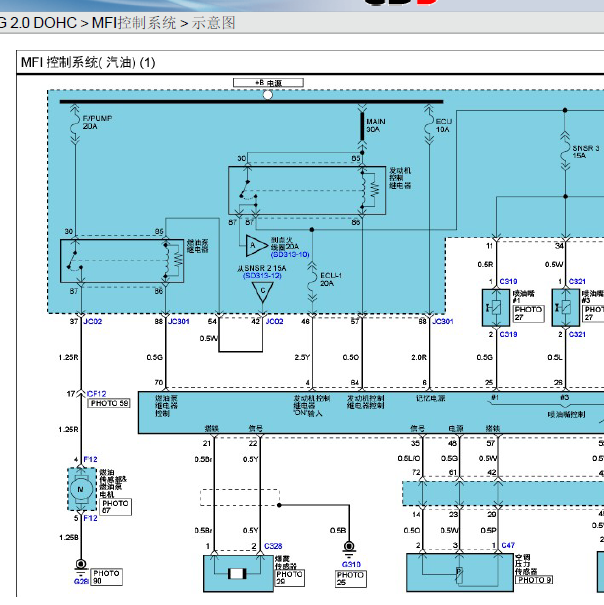The height and width of the screenshot is (605, 604).
Task: Click the 示意图 breadcrumb
Action: pos(213,23)
